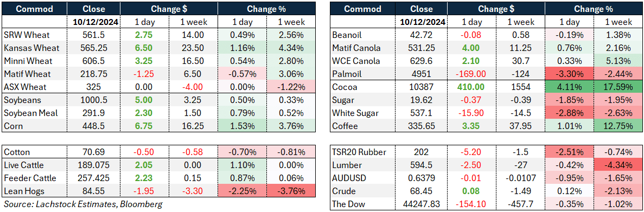The image size is (644, 212).
Task: Click the right table Change % header
Action: (x=594, y=9)
